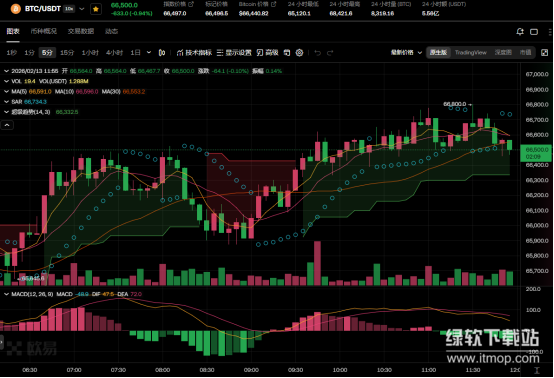Expand chart to fullscreen icon
Viewport: 554px width, 378px height.
(544, 53)
